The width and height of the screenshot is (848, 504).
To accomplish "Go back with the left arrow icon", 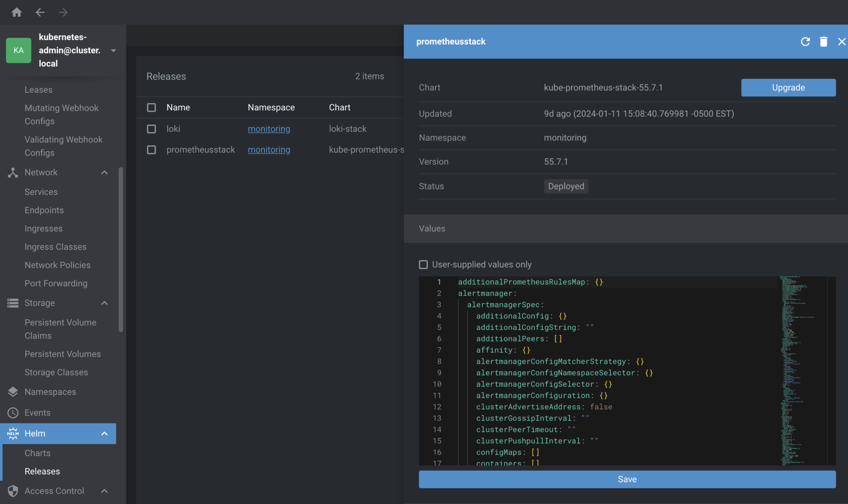I will (40, 12).
